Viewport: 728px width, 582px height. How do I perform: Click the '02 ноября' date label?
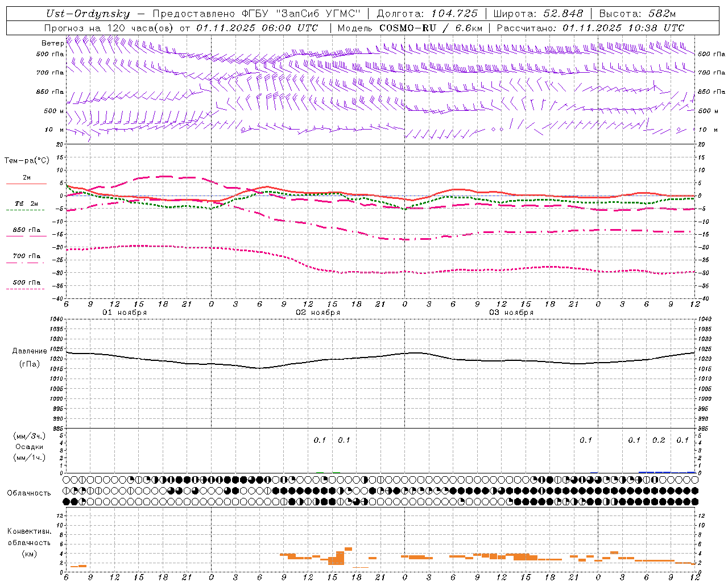tap(318, 313)
